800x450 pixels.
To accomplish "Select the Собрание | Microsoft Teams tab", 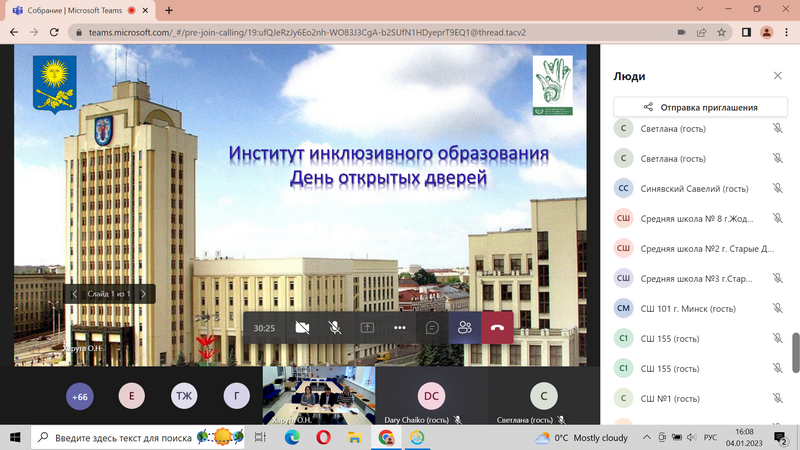I will [x=79, y=11].
